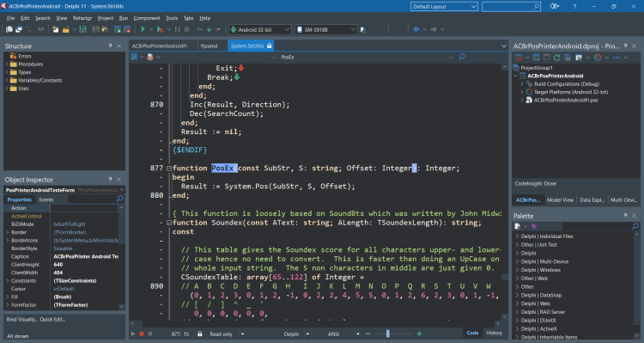Viewport: 644px width, 343px height.
Task: Open the Delphi language dropdown in status bar
Action: (307, 334)
